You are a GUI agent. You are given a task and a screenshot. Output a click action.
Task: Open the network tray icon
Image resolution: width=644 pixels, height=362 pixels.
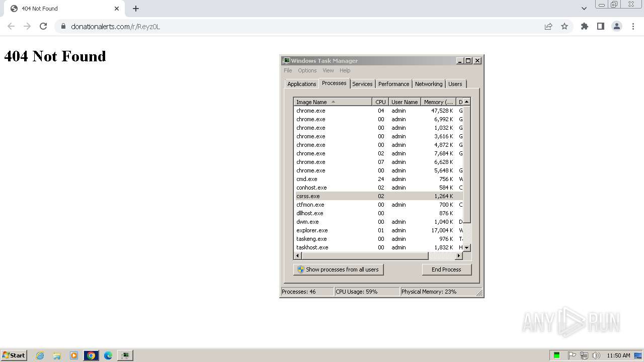tap(584, 355)
